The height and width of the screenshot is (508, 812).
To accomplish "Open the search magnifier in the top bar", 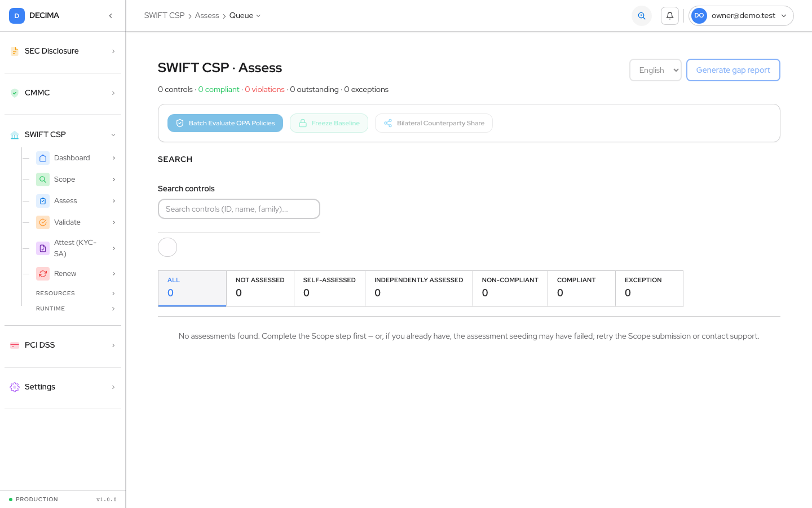I will click(642, 16).
